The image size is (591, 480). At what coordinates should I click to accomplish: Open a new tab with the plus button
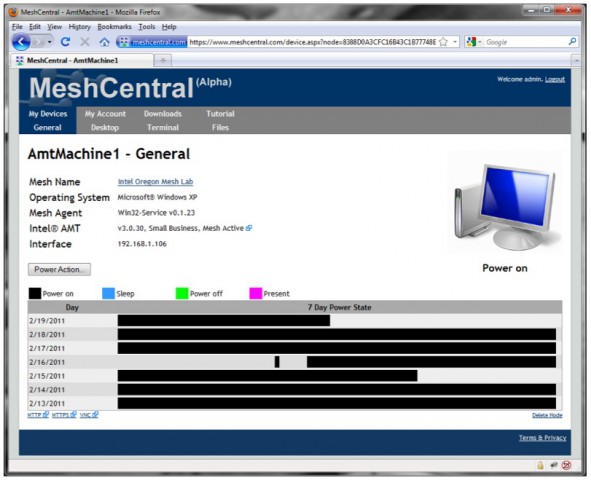coord(163,60)
